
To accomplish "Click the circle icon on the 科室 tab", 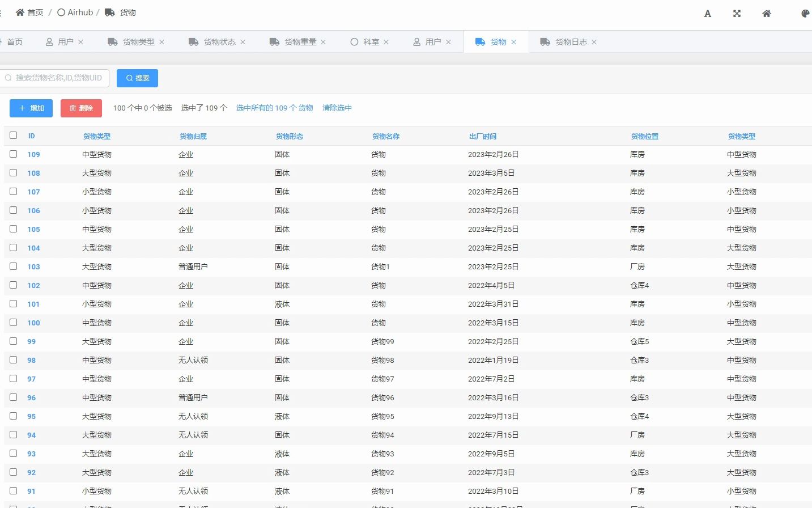I will pos(355,41).
